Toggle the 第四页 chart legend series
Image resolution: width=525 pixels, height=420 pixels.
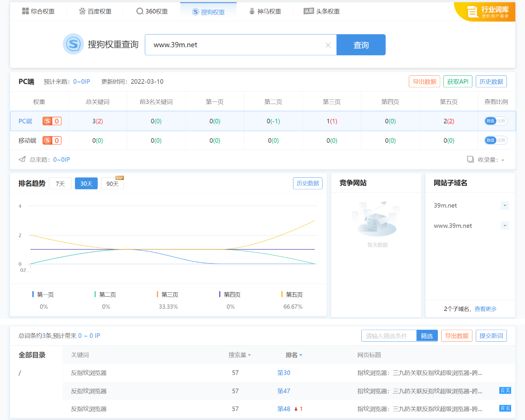pos(230,294)
